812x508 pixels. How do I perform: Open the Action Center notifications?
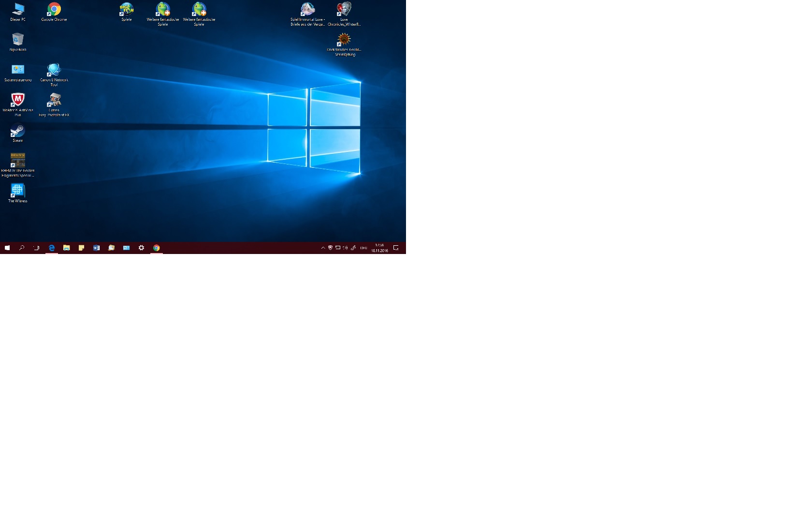coord(396,248)
